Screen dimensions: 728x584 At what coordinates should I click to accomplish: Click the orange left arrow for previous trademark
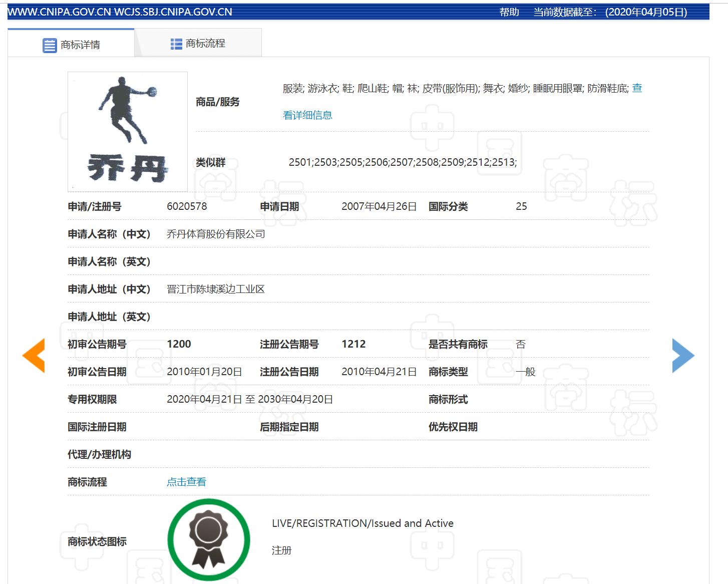[x=35, y=355]
